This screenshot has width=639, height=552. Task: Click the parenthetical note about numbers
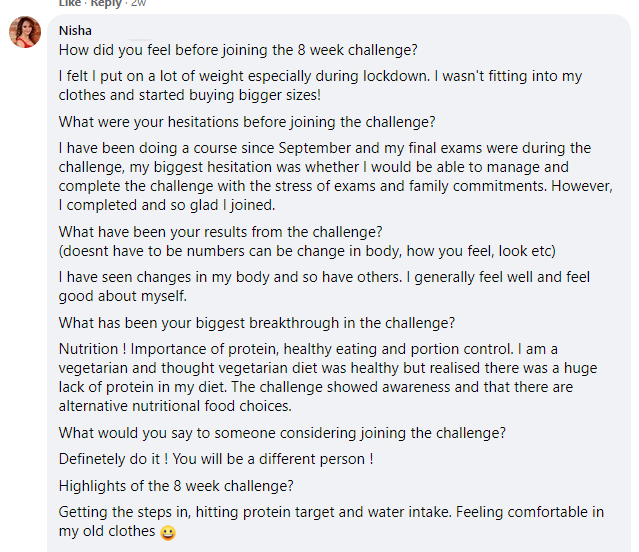pos(307,251)
